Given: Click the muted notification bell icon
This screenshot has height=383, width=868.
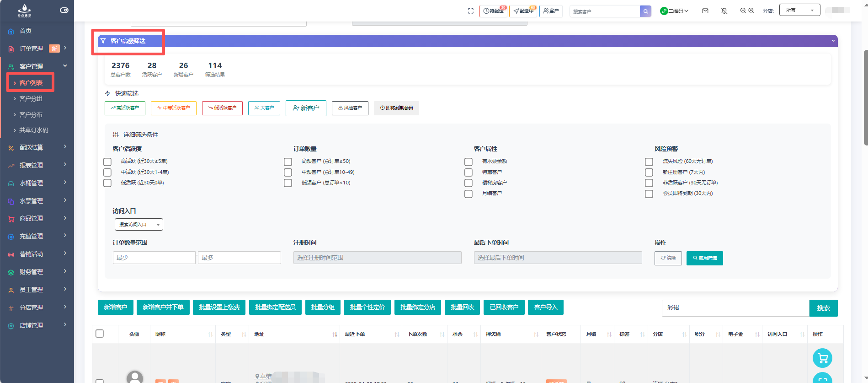Looking at the screenshot, I should (724, 11).
